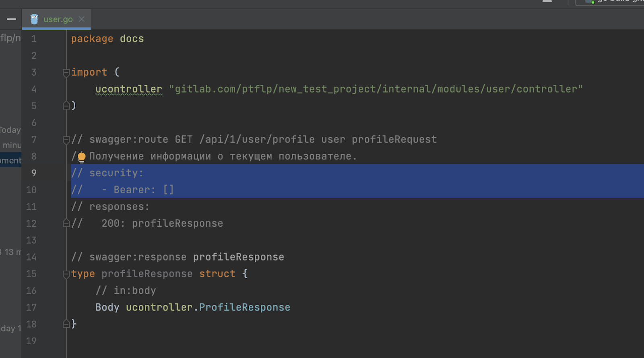Click the gitlab.com import path string
Screen dimensions: 644x358
click(376, 89)
